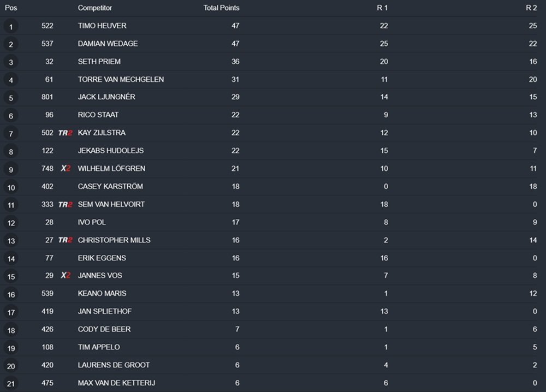The height and width of the screenshot is (392, 546).
Task: Open competitor Damian Wedage
Action: [108, 44]
